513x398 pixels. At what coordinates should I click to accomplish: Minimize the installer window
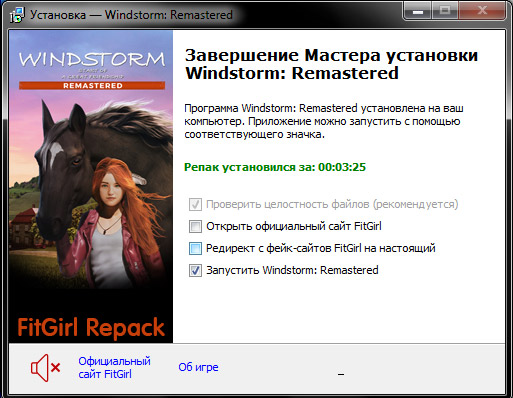[x=418, y=11]
